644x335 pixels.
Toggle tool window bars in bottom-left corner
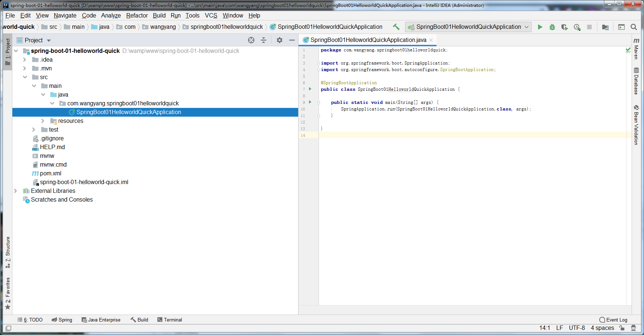pos(8,328)
